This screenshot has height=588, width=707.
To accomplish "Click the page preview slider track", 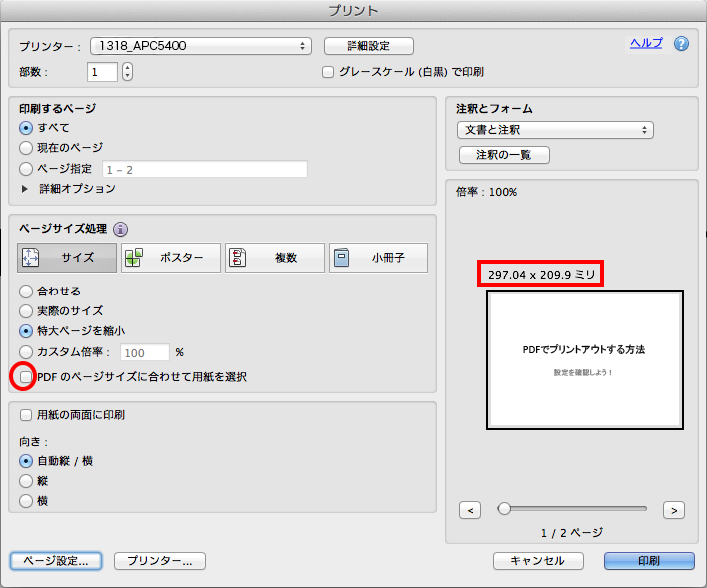I will tap(574, 509).
